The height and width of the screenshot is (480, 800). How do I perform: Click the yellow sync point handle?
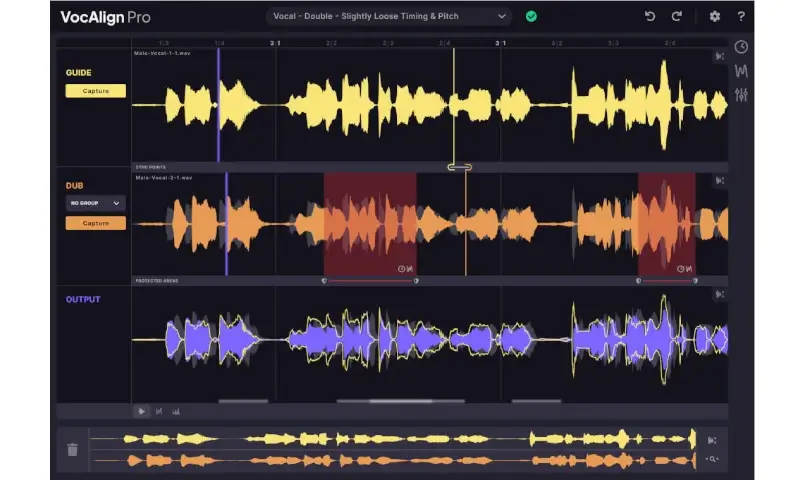[460, 167]
